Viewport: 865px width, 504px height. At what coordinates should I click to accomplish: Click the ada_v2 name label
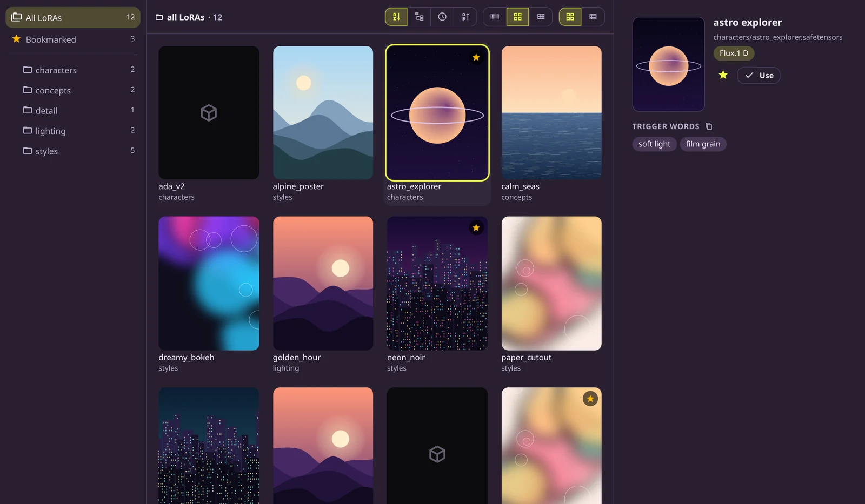171,186
